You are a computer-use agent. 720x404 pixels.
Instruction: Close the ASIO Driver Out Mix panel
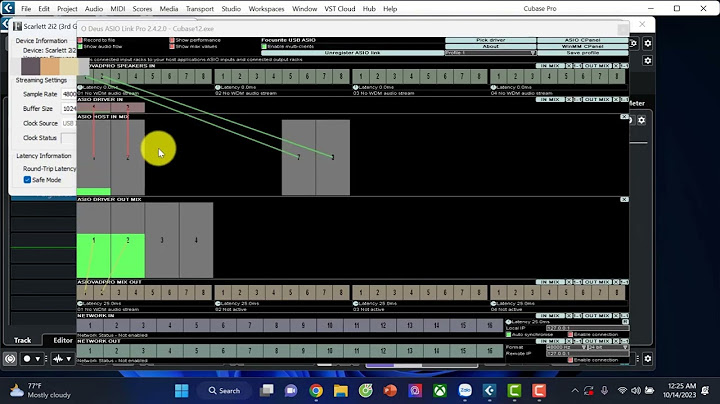point(624,199)
